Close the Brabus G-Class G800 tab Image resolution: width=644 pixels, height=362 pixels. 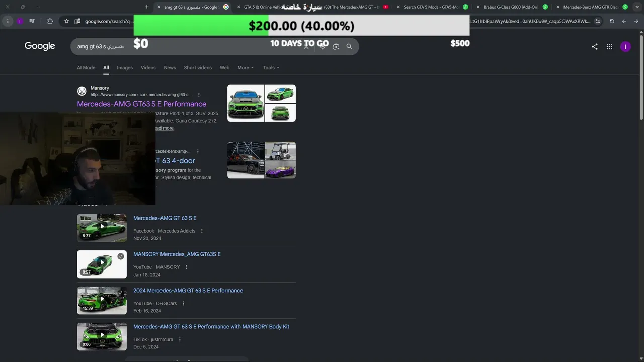point(478,7)
